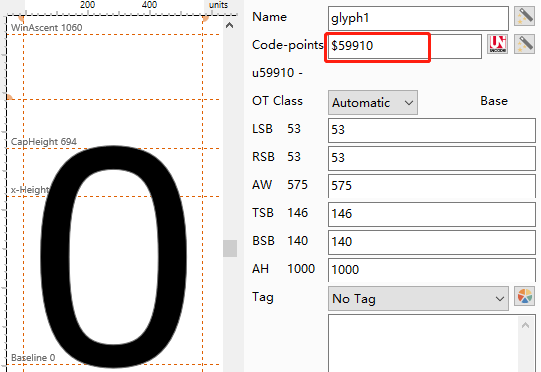Open the No Tag dropdown

click(x=418, y=298)
